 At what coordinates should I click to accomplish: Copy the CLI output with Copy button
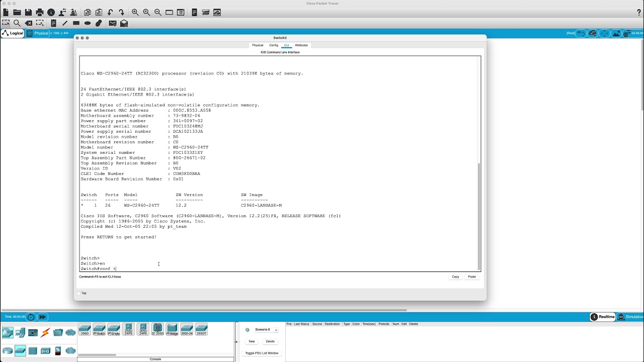click(455, 277)
